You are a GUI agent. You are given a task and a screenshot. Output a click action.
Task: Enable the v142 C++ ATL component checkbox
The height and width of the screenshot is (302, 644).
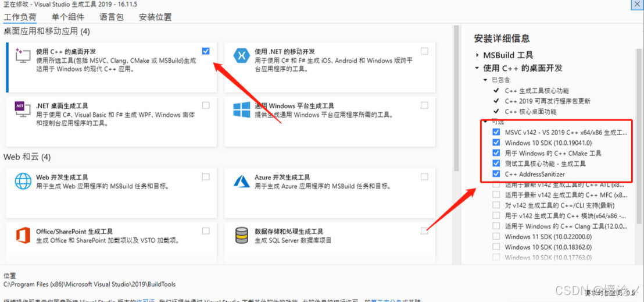point(496,184)
